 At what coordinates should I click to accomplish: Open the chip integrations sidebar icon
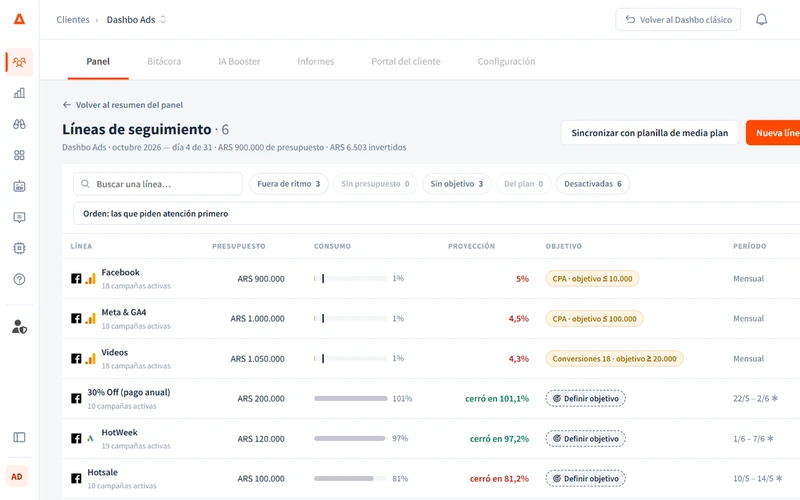[x=19, y=248]
